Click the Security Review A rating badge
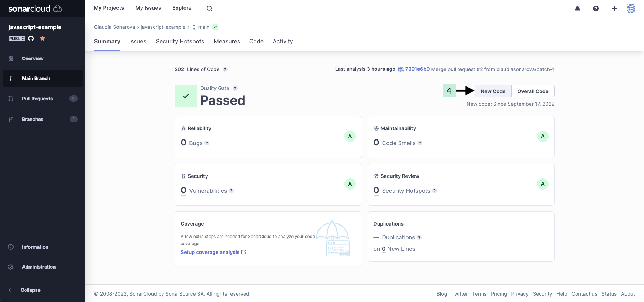This screenshot has height=302, width=644. pyautogui.click(x=543, y=184)
